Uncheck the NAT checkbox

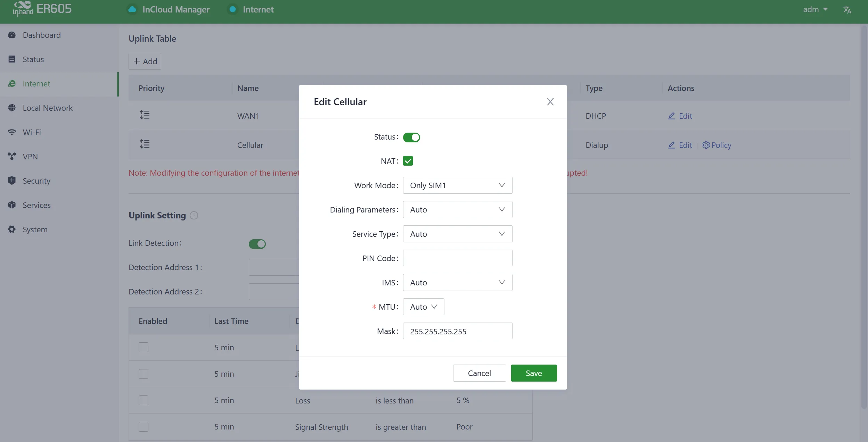(x=408, y=161)
